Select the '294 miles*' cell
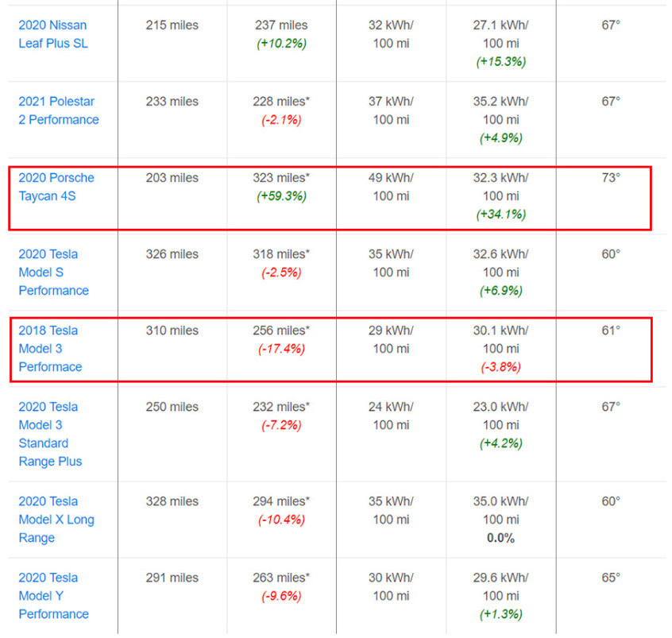 (281, 501)
